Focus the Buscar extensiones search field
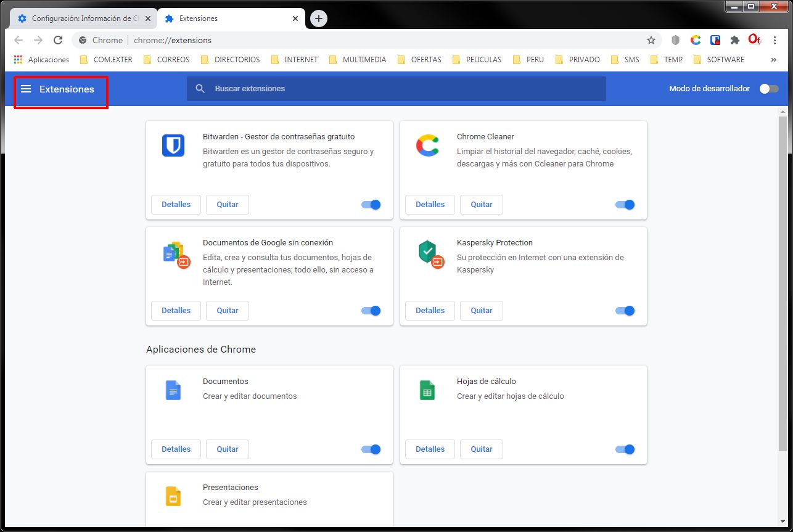The height and width of the screenshot is (532, 793). click(x=396, y=89)
